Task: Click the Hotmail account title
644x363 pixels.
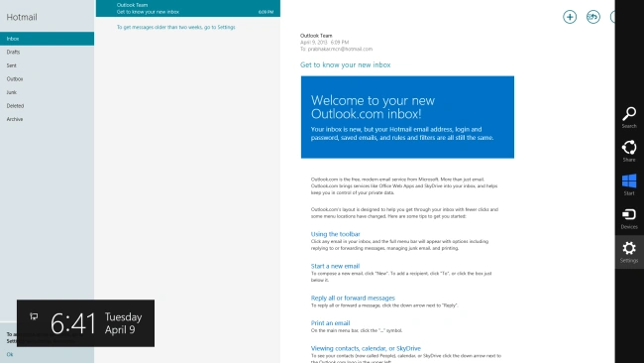Action: [22, 17]
